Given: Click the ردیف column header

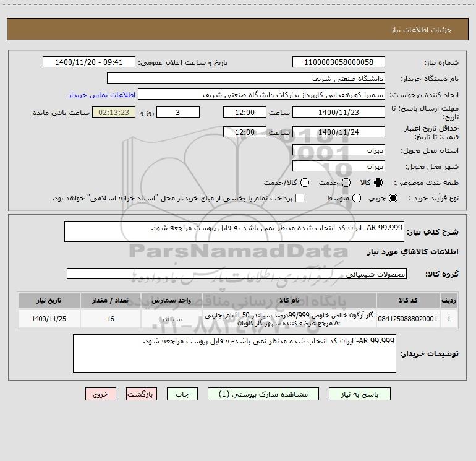Looking at the screenshot, I should click(x=449, y=300).
